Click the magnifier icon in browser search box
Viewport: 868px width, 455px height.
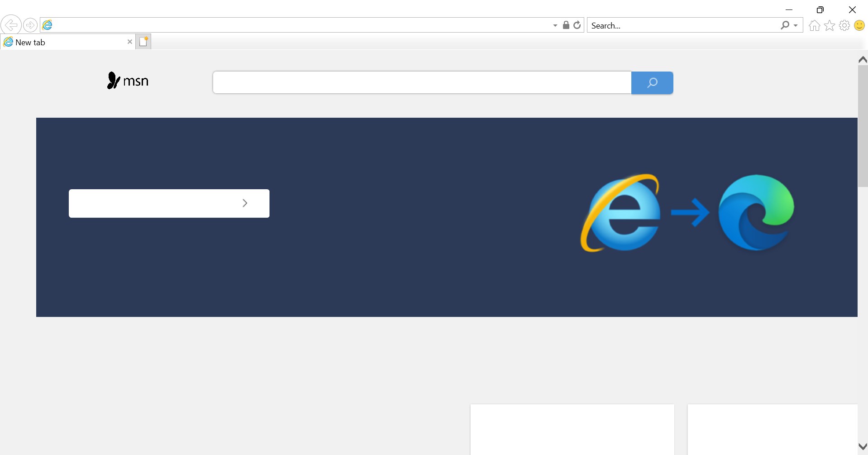785,25
